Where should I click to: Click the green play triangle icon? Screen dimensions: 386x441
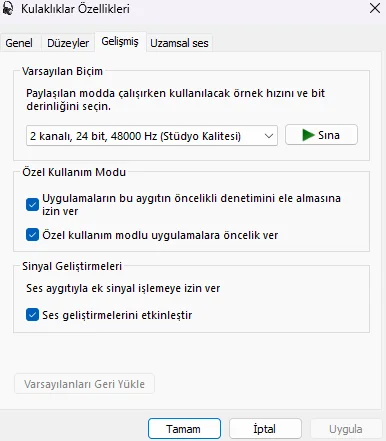(x=308, y=135)
